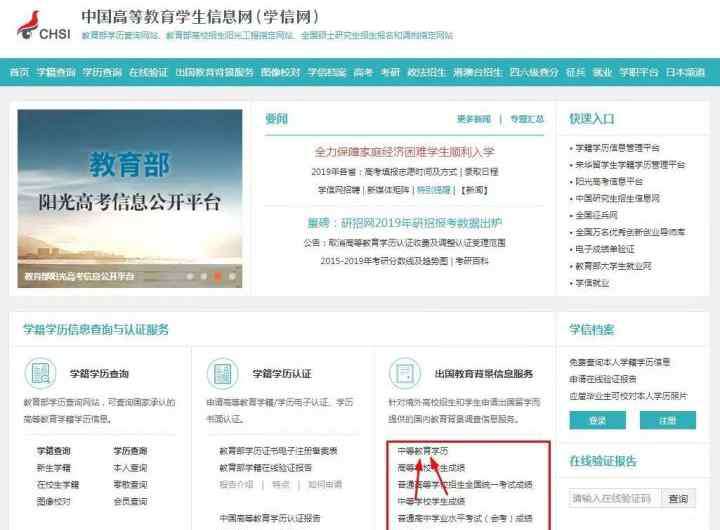Image resolution: width=720 pixels, height=530 pixels.
Task: Open quick link 全国征兵网
Action: (596, 215)
